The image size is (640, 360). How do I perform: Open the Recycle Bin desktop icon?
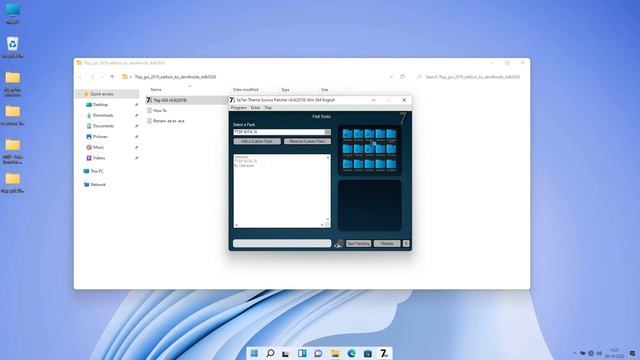pyautogui.click(x=13, y=47)
